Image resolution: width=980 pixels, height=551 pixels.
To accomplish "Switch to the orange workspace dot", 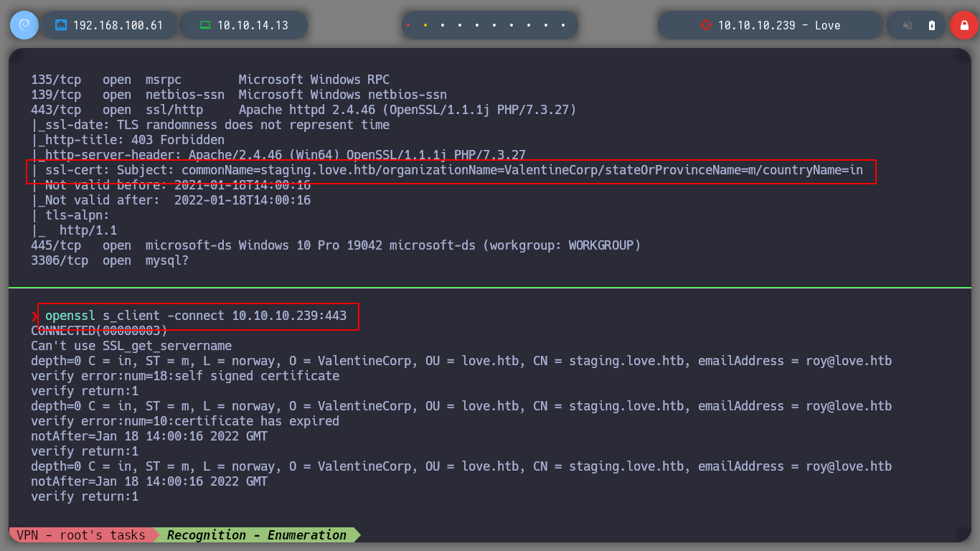I will (x=425, y=25).
